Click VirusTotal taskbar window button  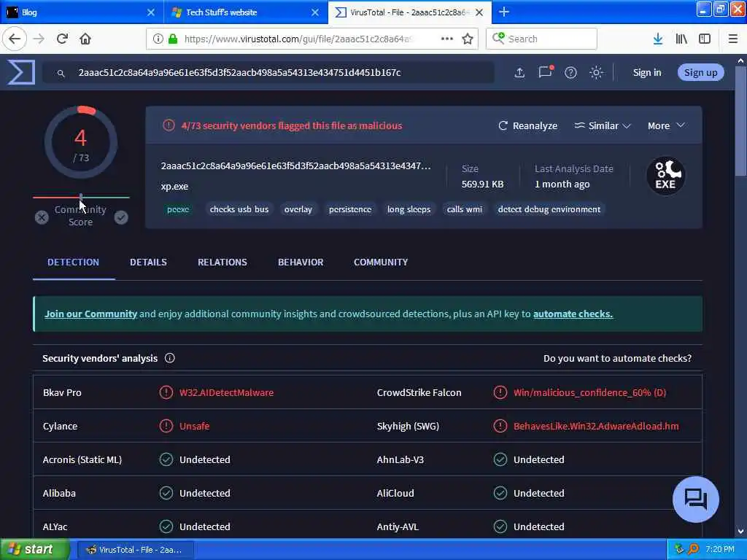[136, 550]
